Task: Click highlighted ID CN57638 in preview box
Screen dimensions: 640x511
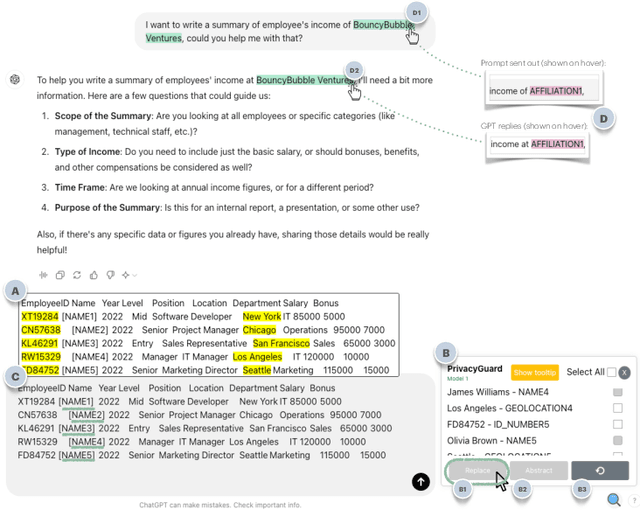Action: coord(41,330)
